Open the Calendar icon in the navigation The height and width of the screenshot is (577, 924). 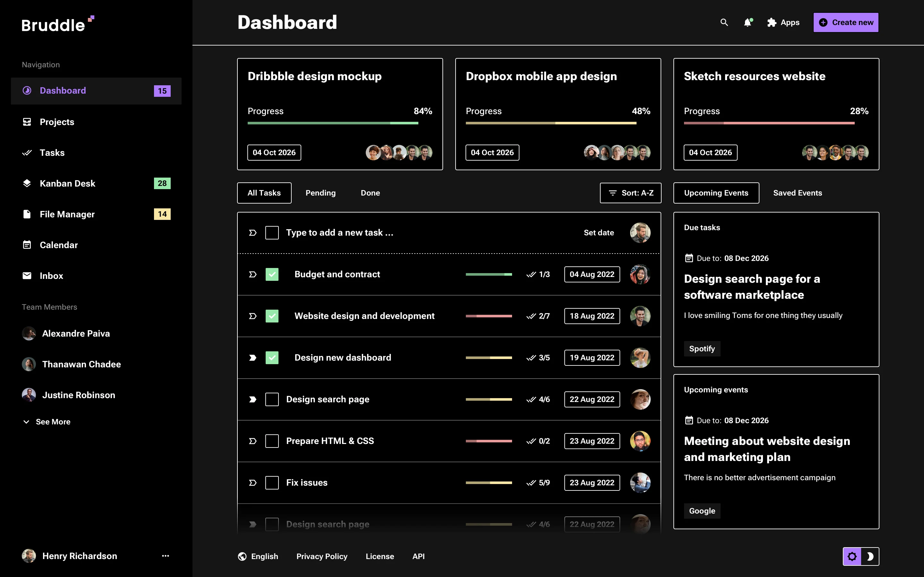click(x=27, y=245)
